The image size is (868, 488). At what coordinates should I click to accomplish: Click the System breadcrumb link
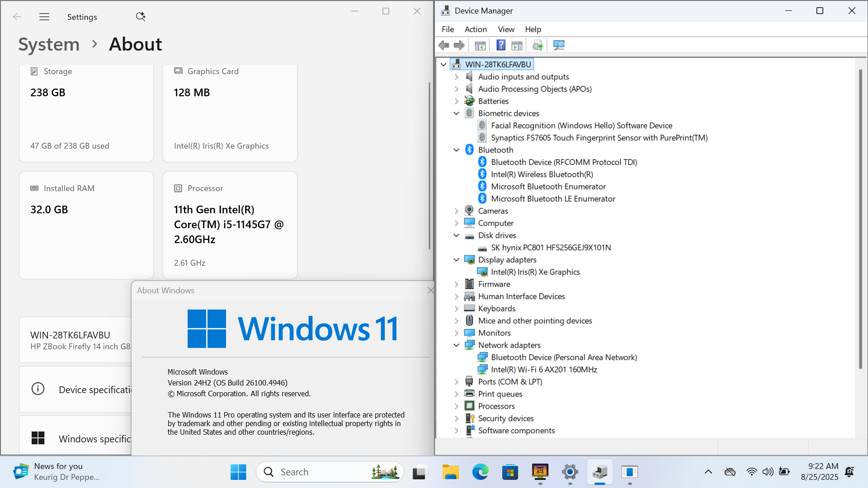point(49,44)
